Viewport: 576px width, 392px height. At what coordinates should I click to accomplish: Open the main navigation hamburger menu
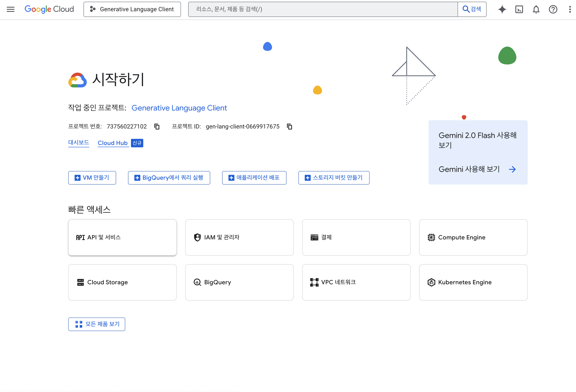point(10,9)
